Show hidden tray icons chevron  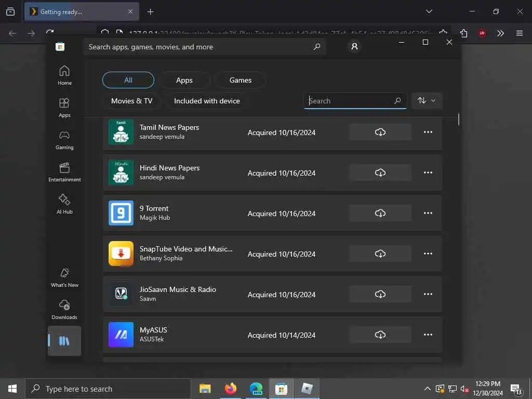[x=427, y=389]
